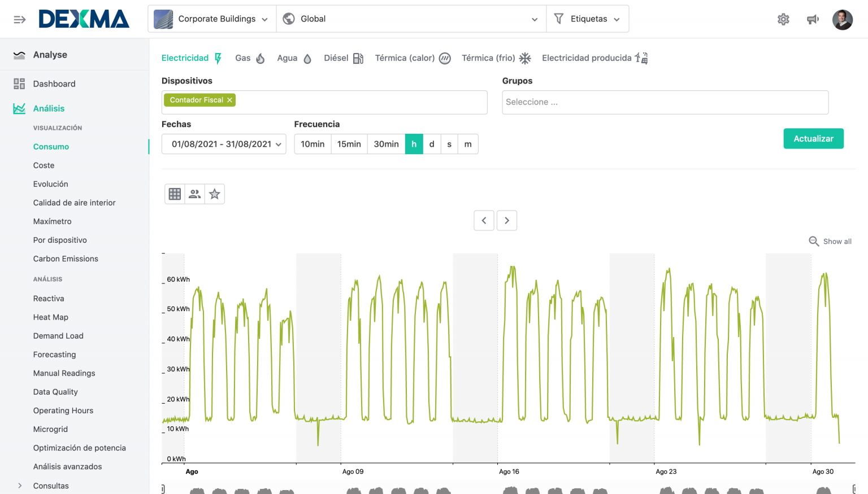Open Maxímetro in sidebar
This screenshot has width=868, height=494.
tap(53, 221)
